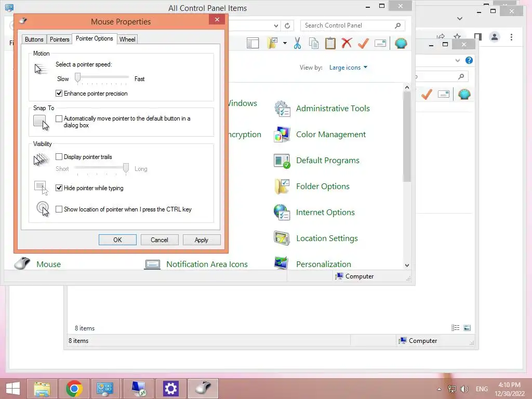Click the pointer trails length slider thumb
This screenshot has width=532, height=399.
point(126,168)
